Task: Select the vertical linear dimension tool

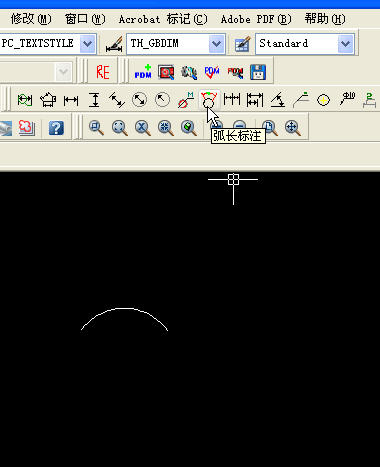Action: point(94,100)
